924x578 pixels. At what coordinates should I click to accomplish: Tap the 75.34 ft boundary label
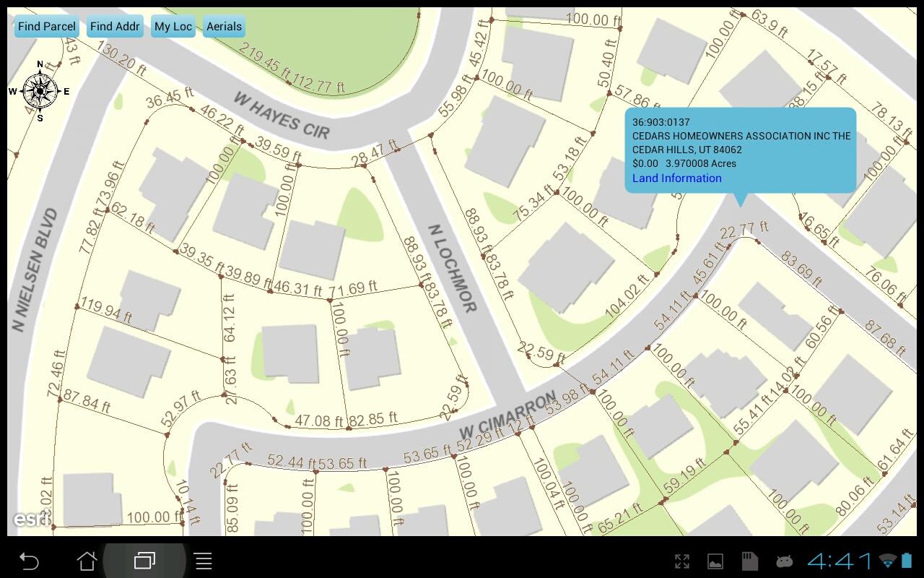(x=533, y=204)
